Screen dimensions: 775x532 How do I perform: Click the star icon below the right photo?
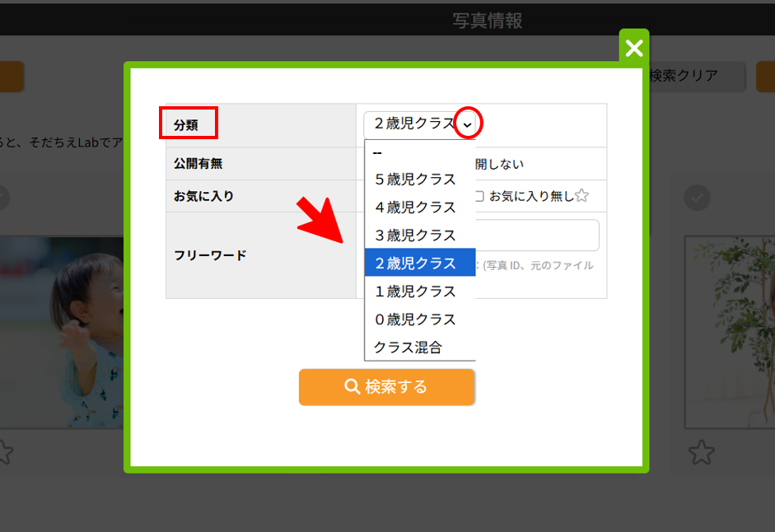701,452
